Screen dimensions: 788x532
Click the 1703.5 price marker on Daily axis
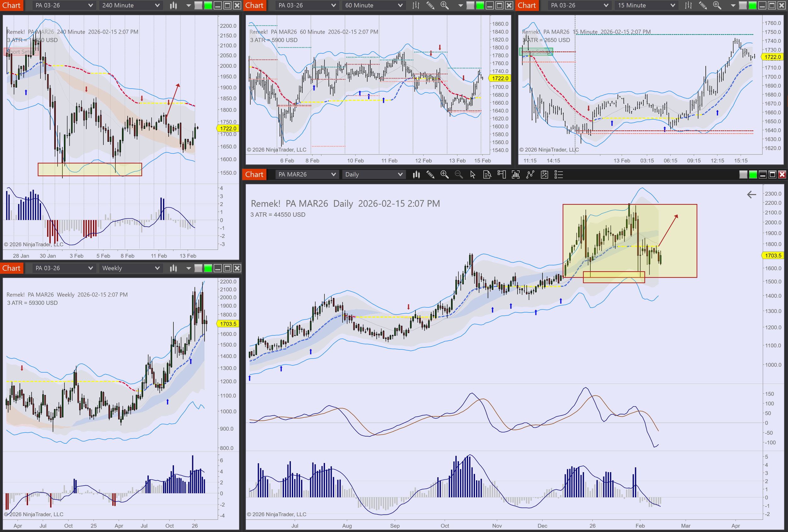[773, 256]
